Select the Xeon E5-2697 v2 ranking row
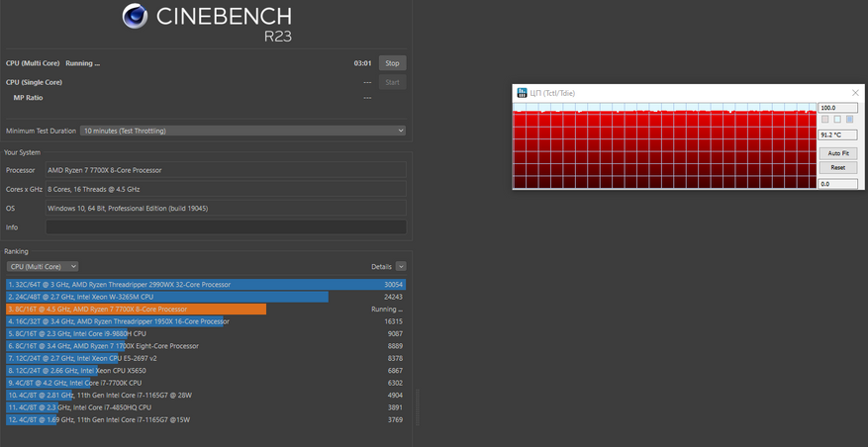The height and width of the screenshot is (447, 868). tap(206, 358)
